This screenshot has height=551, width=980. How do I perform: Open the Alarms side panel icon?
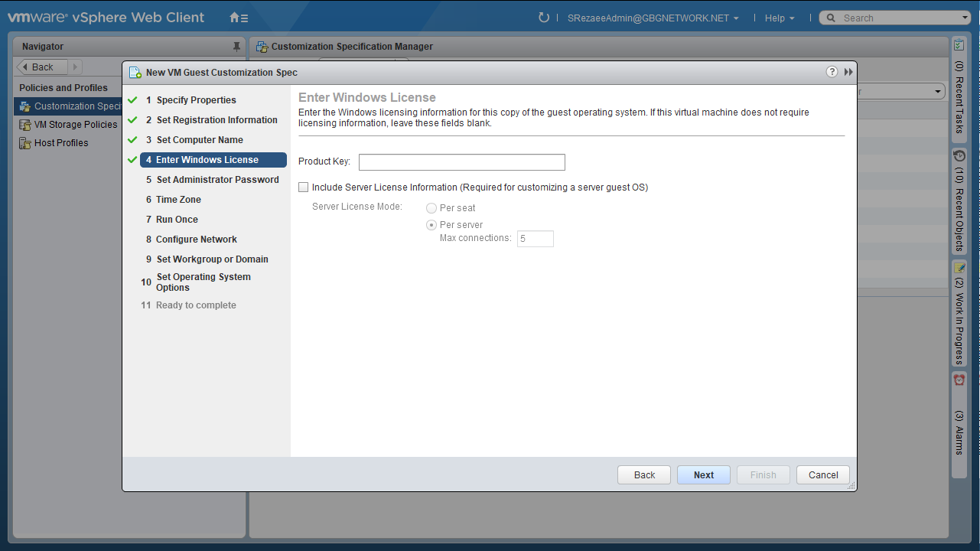click(959, 380)
